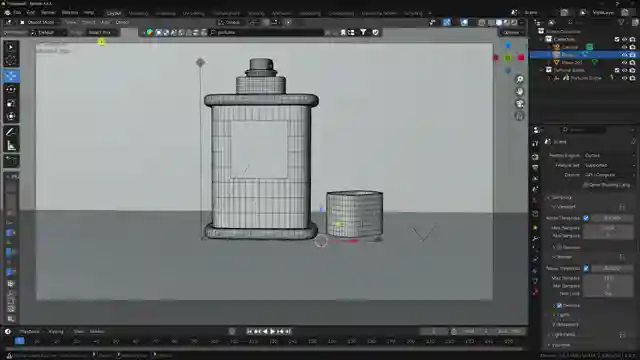Screen dimensions: 640x360
Task: Toggle the Collection exclude checkbox in outliner
Action: click(x=617, y=39)
